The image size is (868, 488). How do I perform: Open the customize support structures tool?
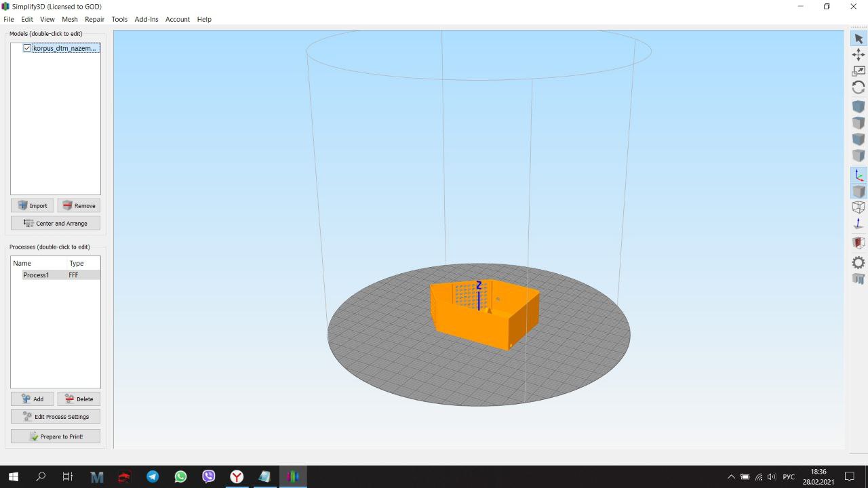click(859, 279)
